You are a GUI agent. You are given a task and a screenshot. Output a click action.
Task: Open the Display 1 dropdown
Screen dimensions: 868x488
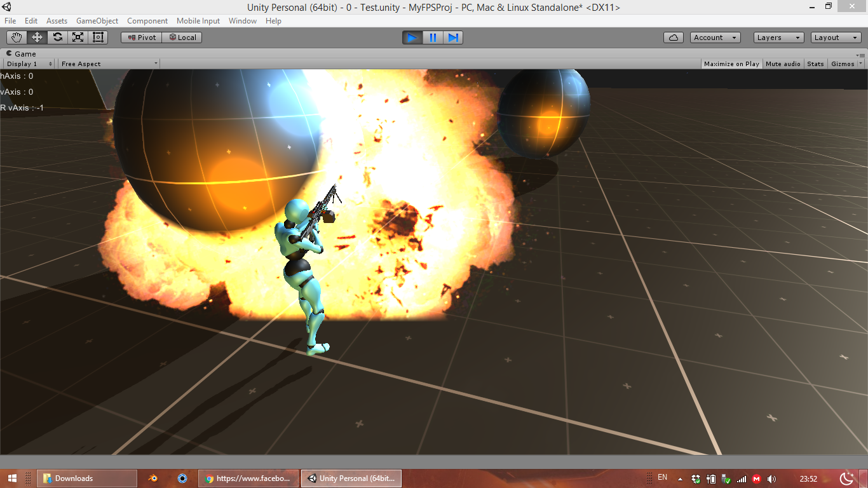click(29, 64)
